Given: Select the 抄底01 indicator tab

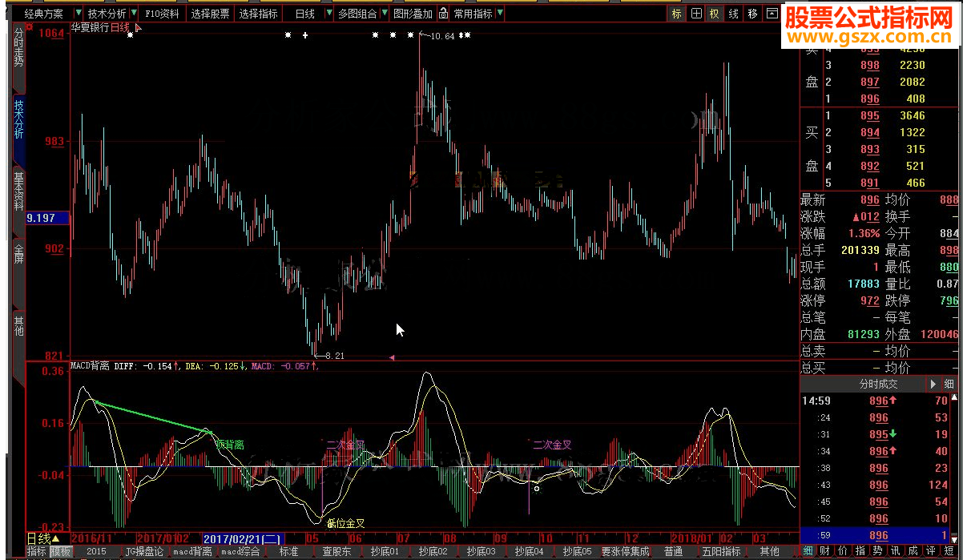Looking at the screenshot, I should pyautogui.click(x=385, y=552).
